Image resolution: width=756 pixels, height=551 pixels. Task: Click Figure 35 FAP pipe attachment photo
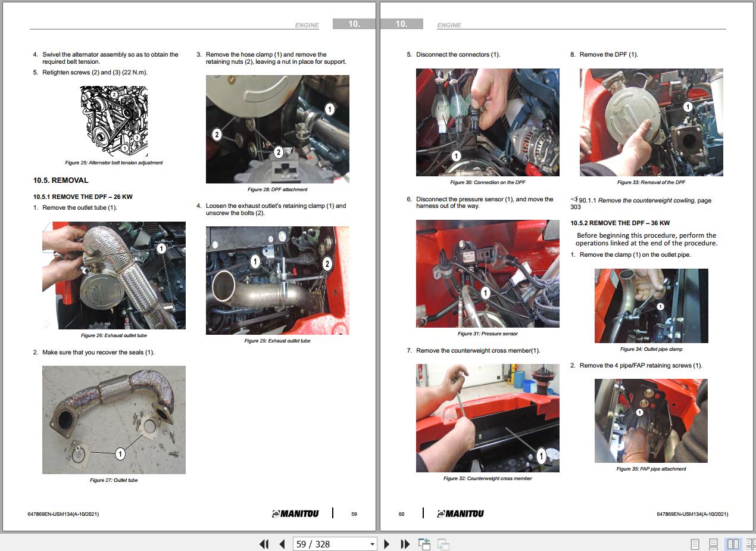pos(651,421)
